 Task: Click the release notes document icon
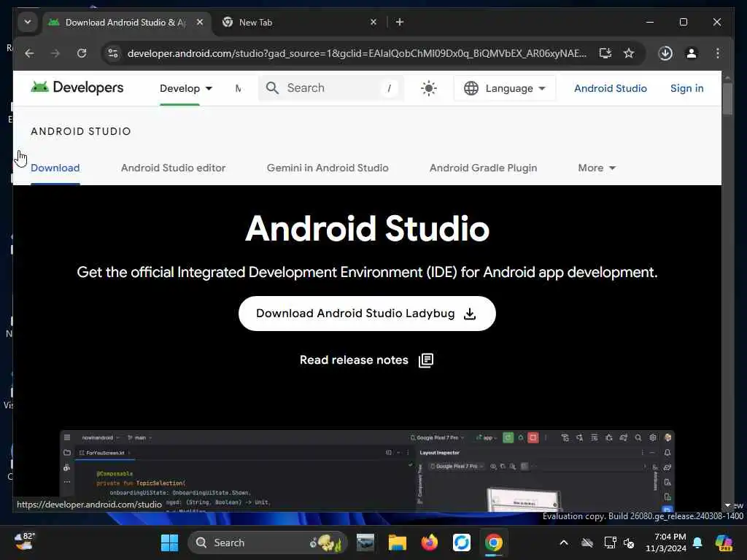426,360
